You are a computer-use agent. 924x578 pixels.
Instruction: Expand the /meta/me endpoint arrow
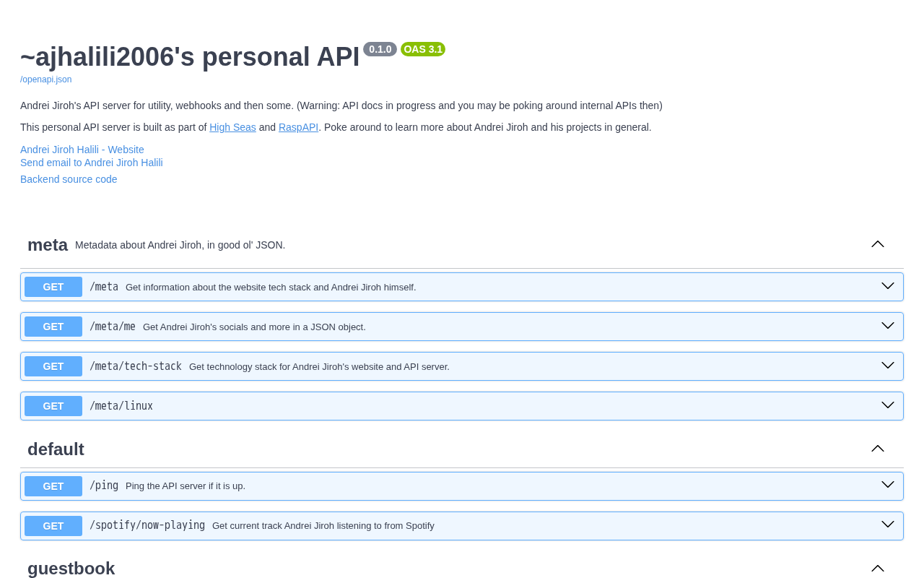pos(888,326)
